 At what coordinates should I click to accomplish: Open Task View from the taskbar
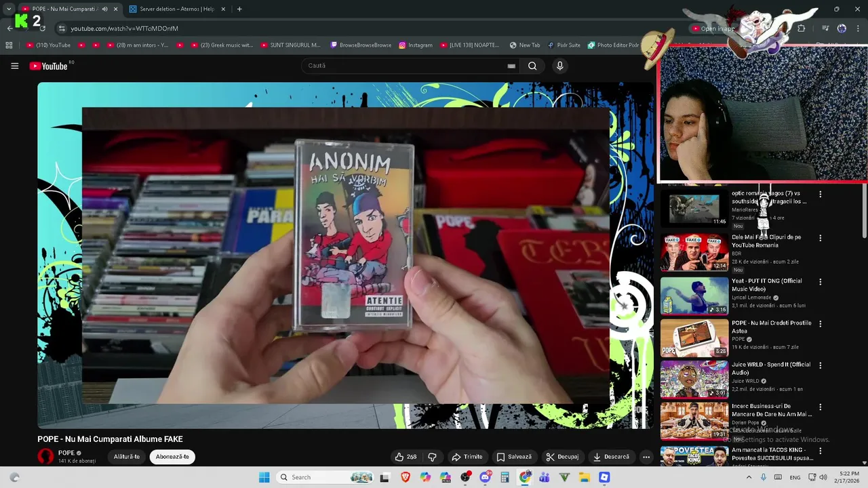pyautogui.click(x=384, y=477)
